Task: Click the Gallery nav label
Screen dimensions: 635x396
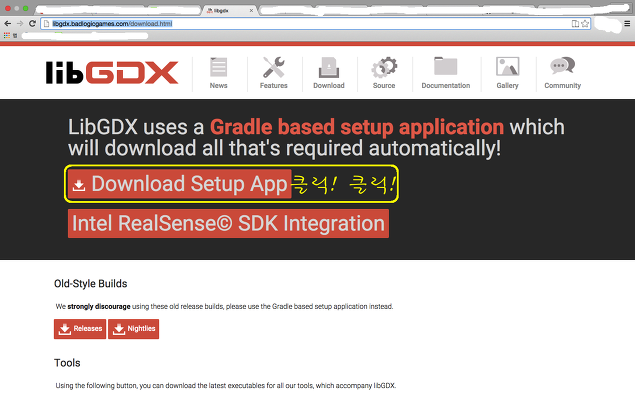Action: click(x=507, y=85)
